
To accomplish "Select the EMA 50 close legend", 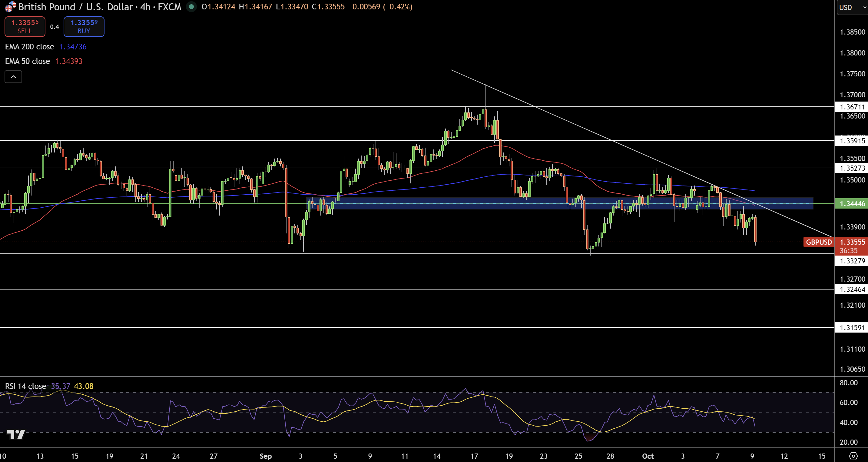I will 28,61.
